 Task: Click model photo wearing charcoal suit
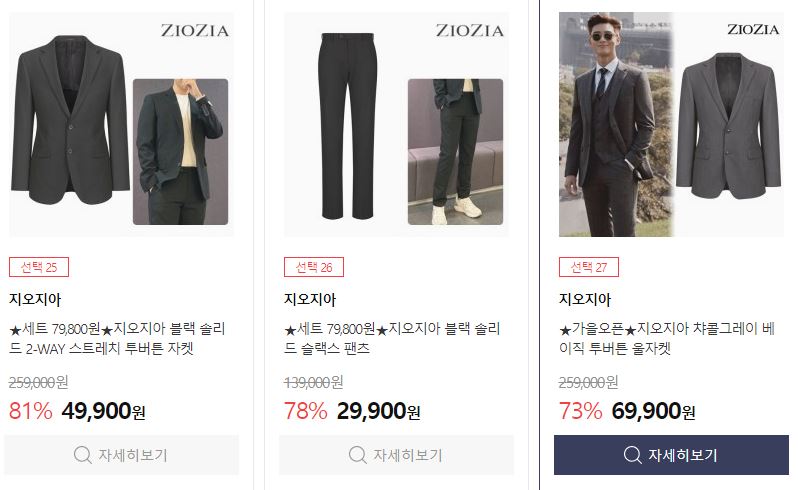tap(616, 125)
